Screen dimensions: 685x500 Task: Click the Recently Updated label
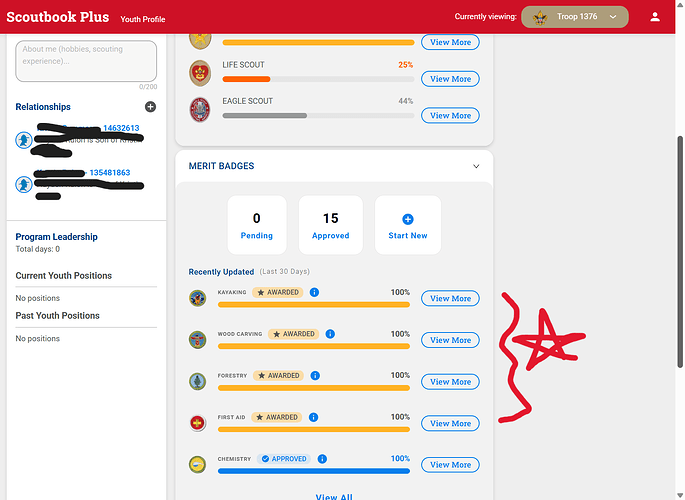[221, 272]
